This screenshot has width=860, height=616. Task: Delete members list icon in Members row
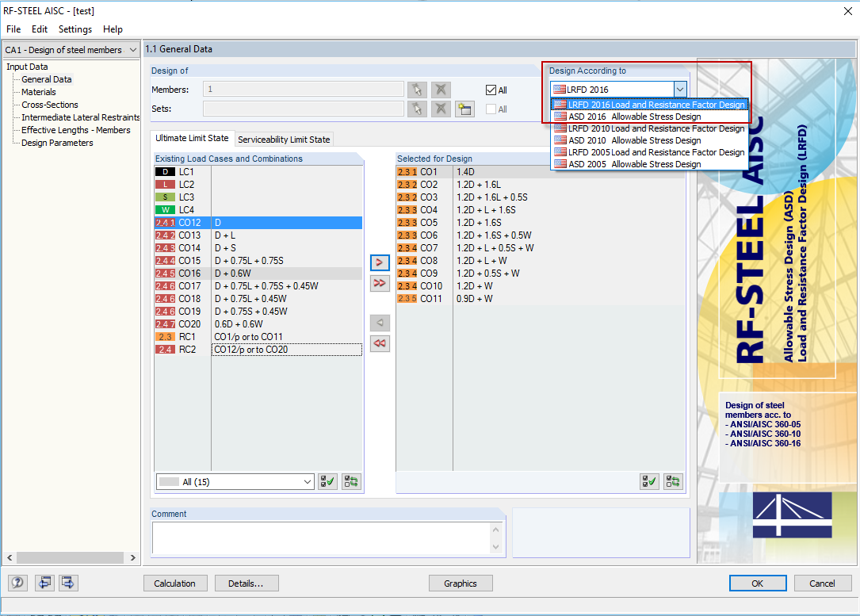pyautogui.click(x=441, y=90)
